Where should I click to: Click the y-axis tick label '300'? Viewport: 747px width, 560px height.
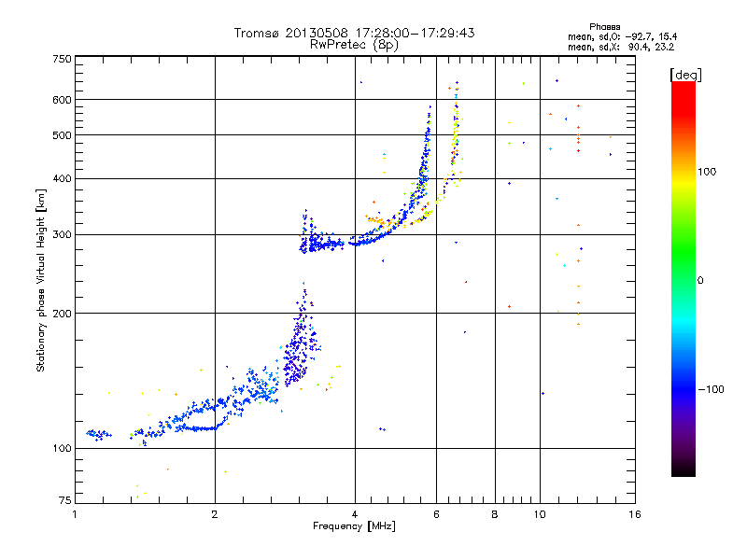point(62,234)
